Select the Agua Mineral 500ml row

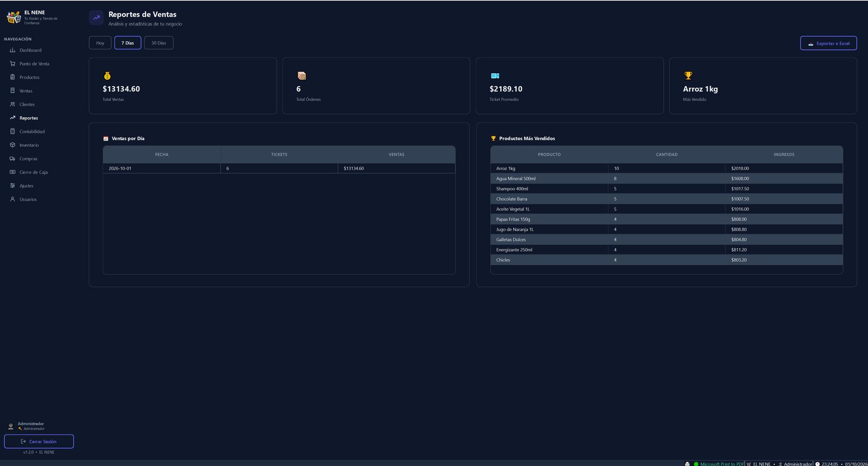click(x=667, y=178)
